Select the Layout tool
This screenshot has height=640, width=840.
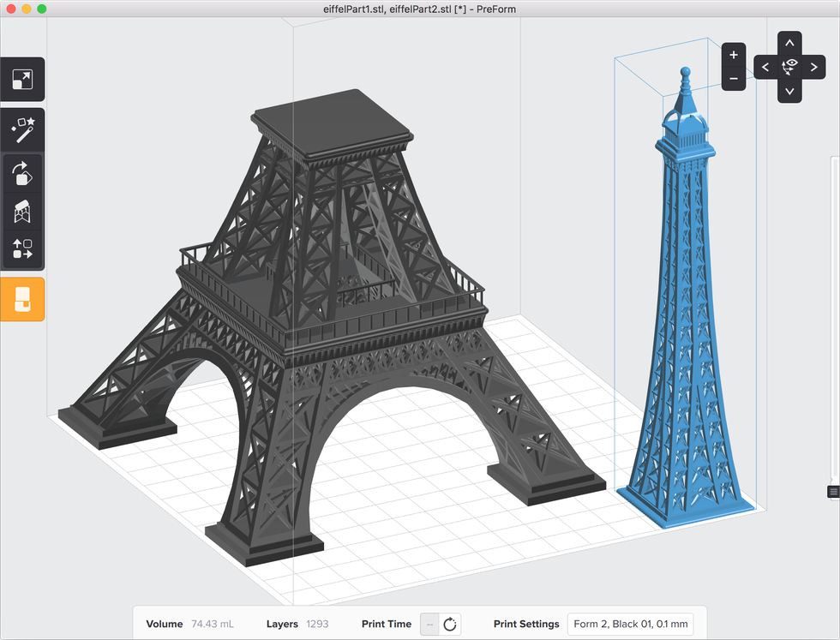point(22,249)
